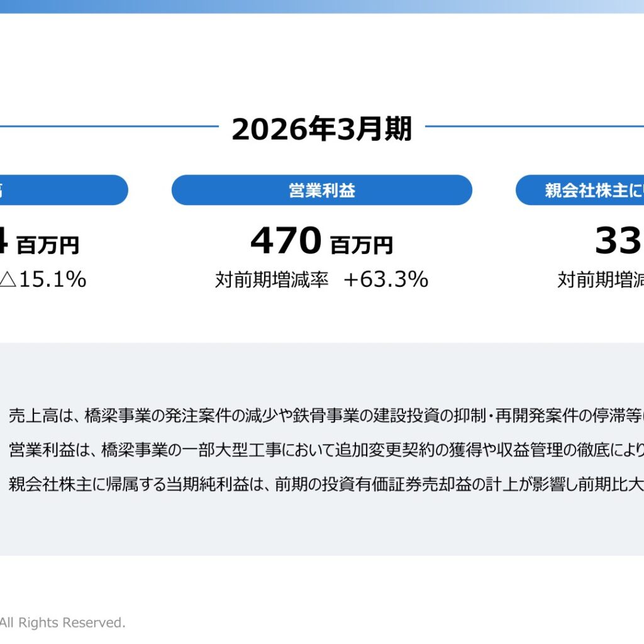The image size is (644, 644).
Task: Click the sentence beginning 売上高は、橋梁事業
Action: (x=326, y=416)
